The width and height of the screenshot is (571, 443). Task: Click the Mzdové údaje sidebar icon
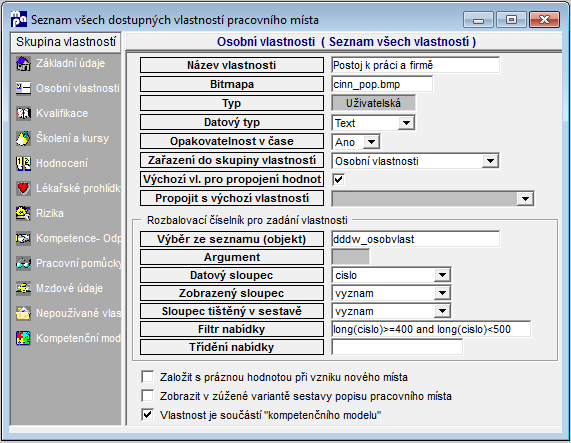(23, 288)
